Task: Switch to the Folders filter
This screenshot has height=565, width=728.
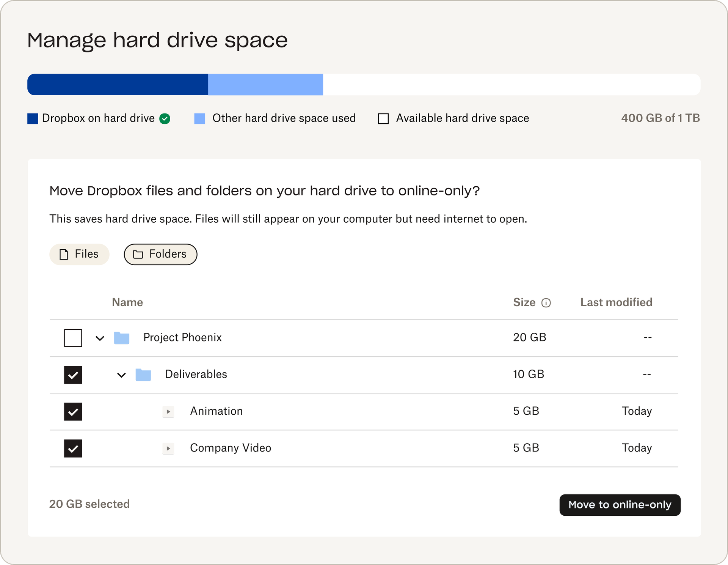Action: [x=160, y=254]
